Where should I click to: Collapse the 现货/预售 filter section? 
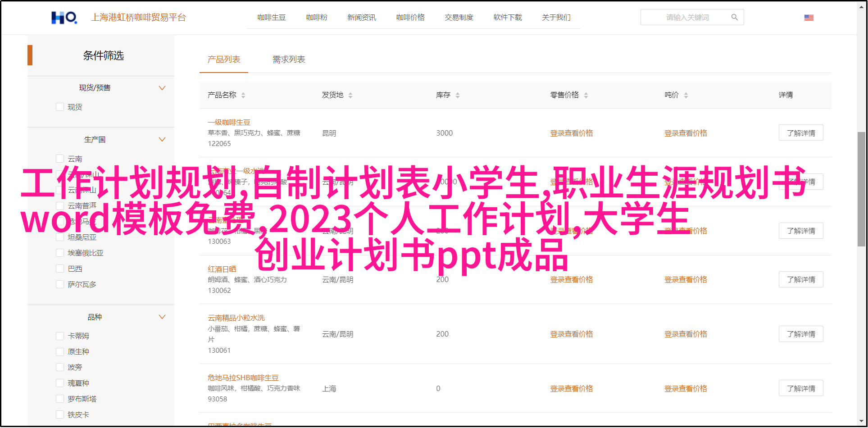coord(162,88)
